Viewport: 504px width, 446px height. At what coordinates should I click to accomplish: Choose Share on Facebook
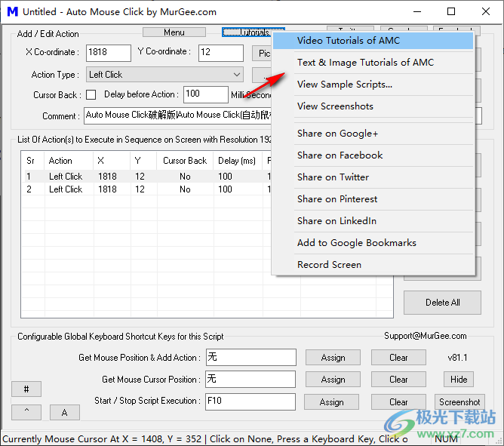click(x=373, y=155)
